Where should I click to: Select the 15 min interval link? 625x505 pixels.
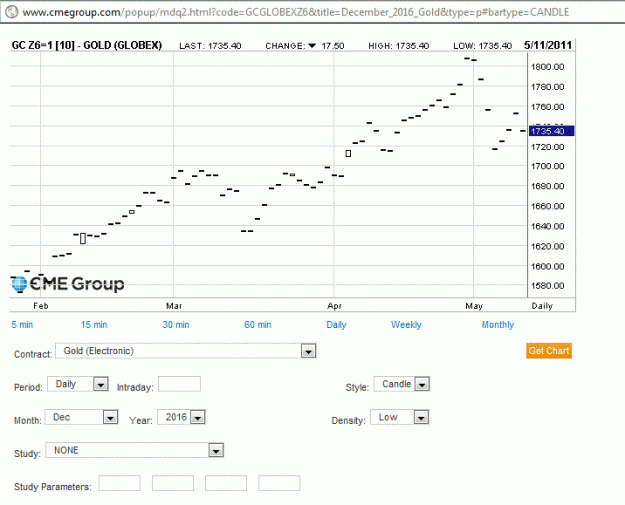click(94, 325)
